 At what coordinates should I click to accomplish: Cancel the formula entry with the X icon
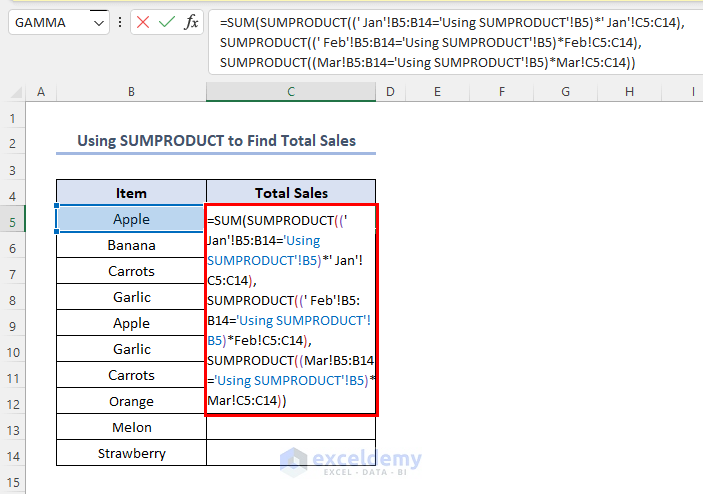coord(143,22)
